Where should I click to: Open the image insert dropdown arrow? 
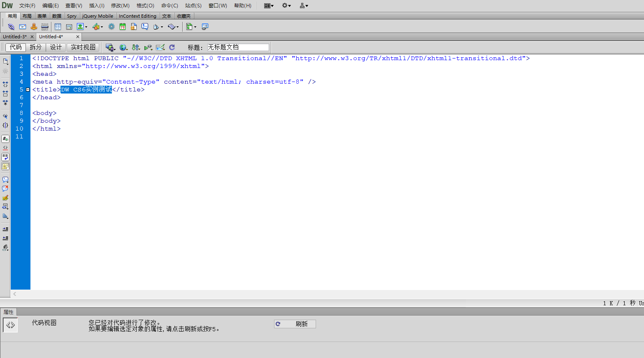click(86, 28)
